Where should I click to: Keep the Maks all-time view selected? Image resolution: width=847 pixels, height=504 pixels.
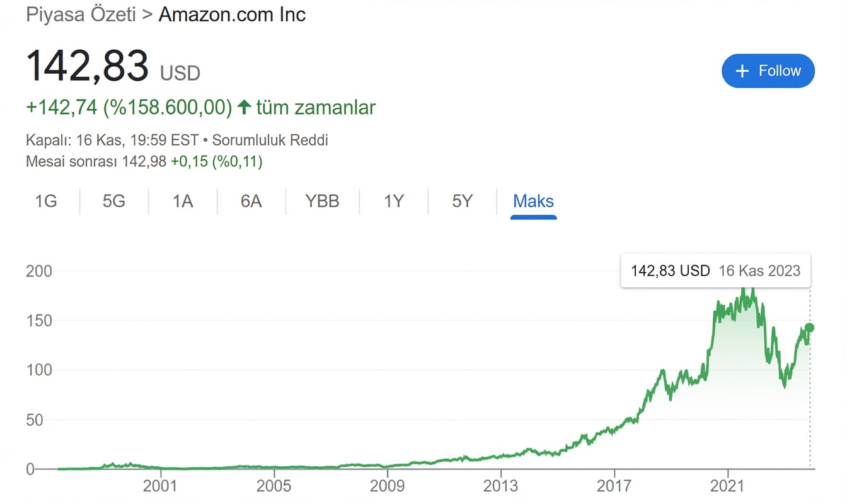[533, 201]
